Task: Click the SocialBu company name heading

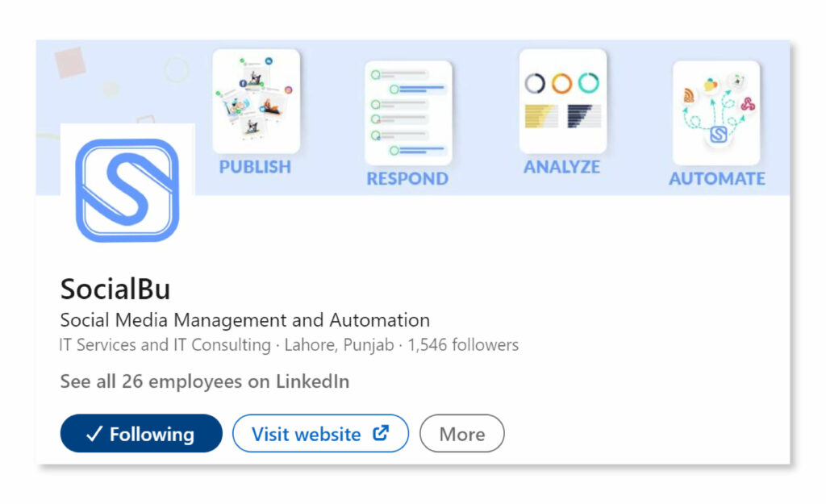Action: tap(115, 289)
